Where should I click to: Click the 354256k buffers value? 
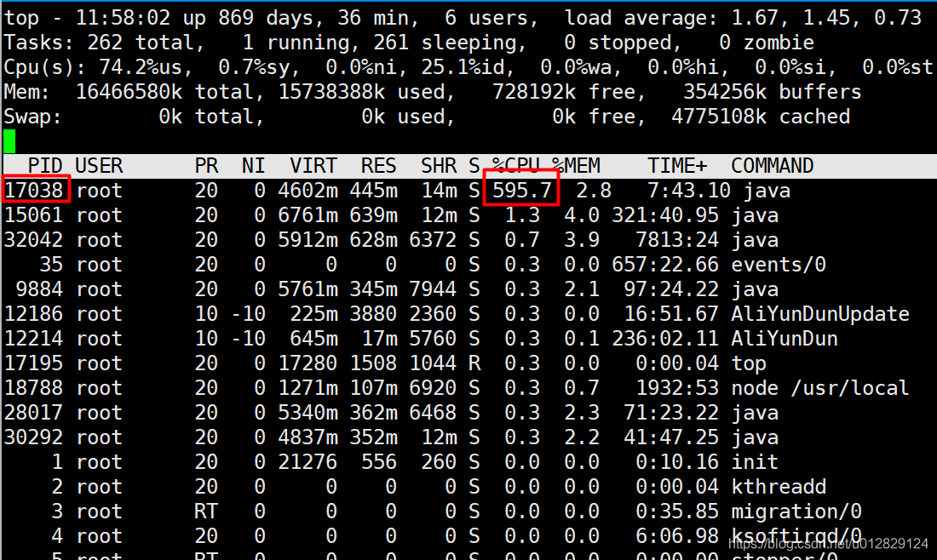[x=724, y=92]
